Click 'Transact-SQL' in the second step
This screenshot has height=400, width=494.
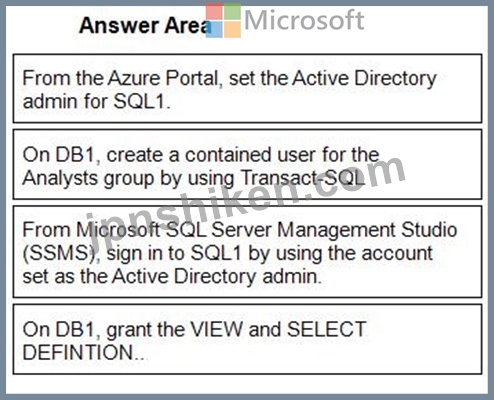(x=303, y=178)
